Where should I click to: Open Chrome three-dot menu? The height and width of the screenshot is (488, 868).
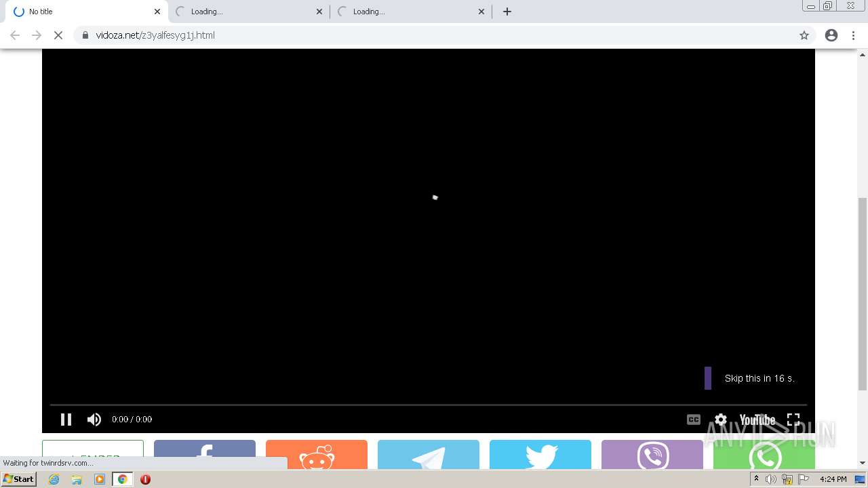tap(854, 35)
